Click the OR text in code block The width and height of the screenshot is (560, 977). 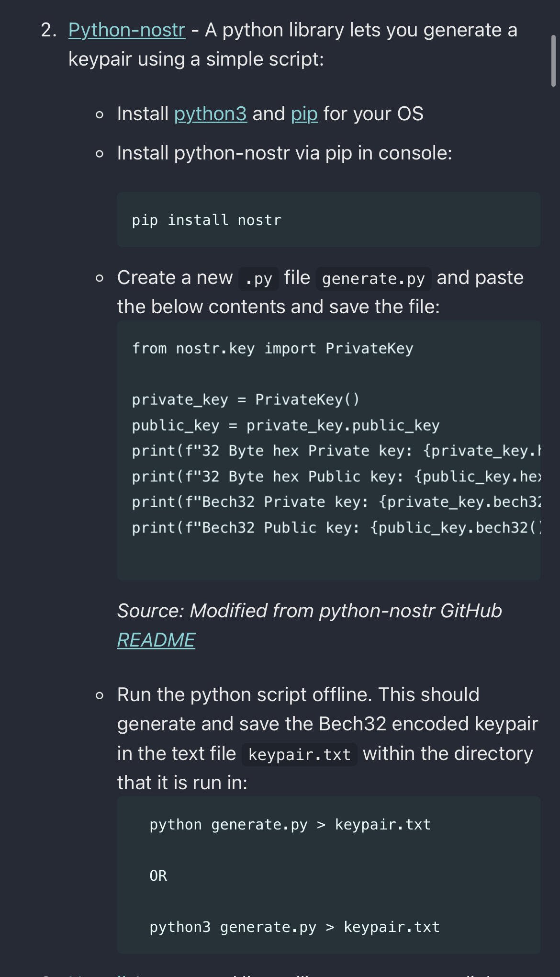pos(158,876)
